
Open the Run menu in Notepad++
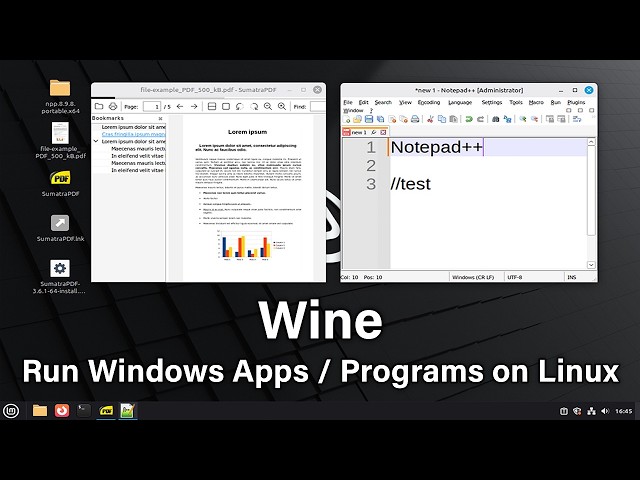(x=556, y=102)
